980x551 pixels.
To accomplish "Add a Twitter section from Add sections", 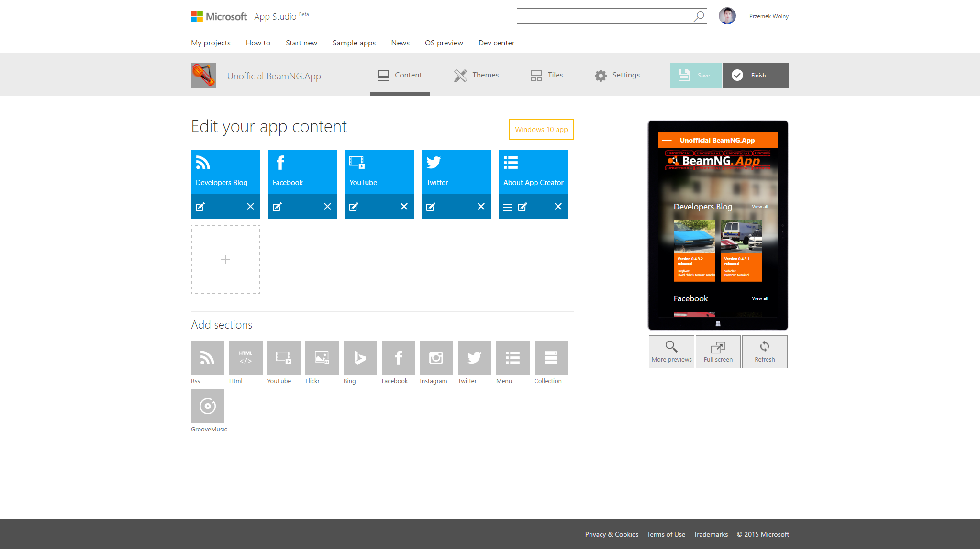I will tap(475, 358).
